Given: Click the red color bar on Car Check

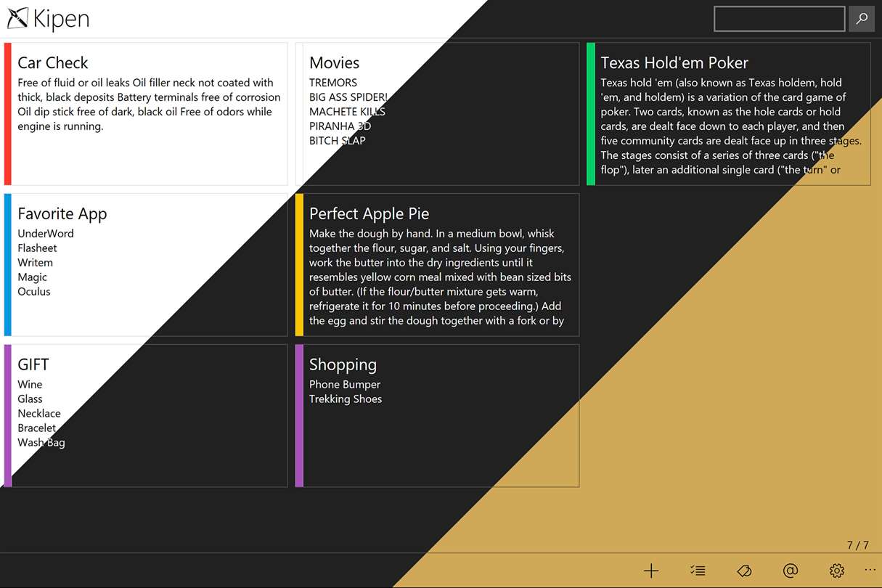Looking at the screenshot, I should (8, 114).
